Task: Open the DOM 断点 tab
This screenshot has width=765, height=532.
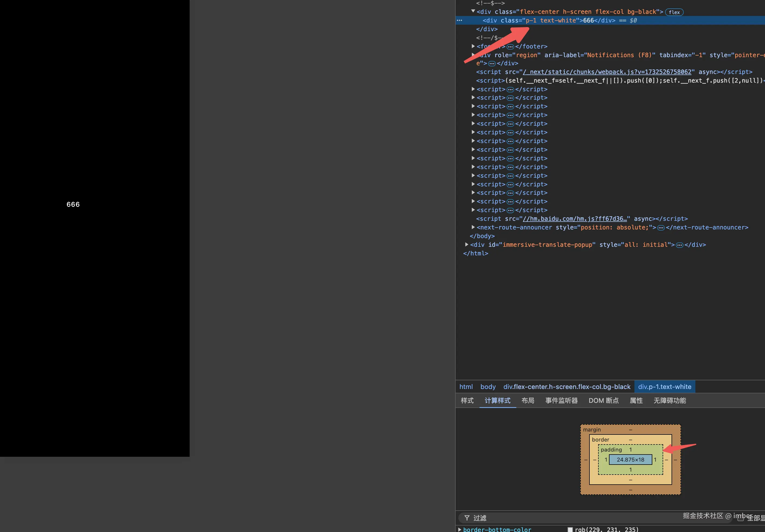Action: (603, 400)
